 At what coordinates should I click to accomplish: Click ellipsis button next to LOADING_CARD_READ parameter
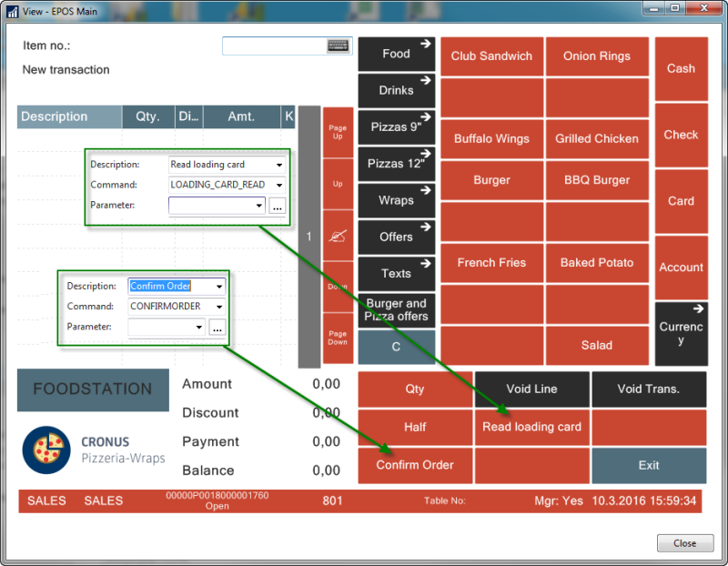click(278, 206)
